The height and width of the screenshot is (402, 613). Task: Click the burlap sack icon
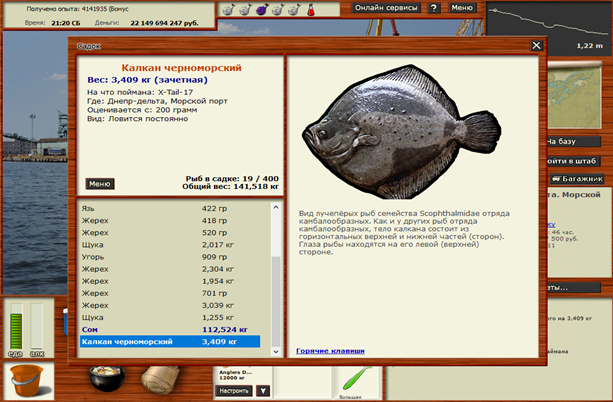(x=160, y=379)
